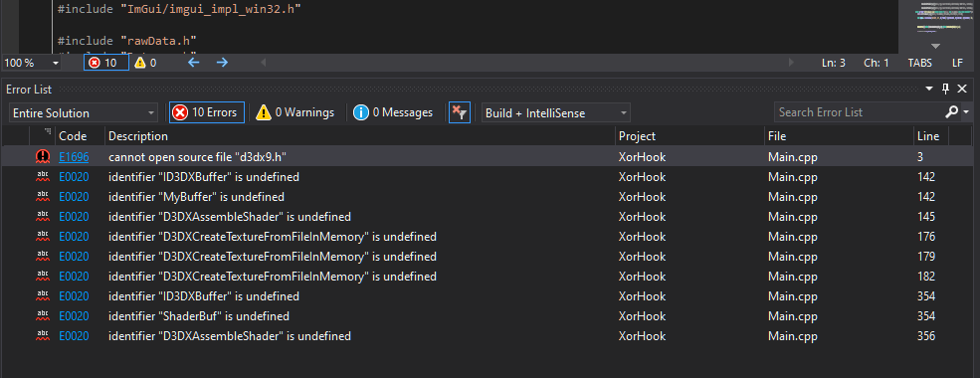The height and width of the screenshot is (378, 980).
Task: Click the vertical scrollbar down arrow
Action: tap(935, 46)
